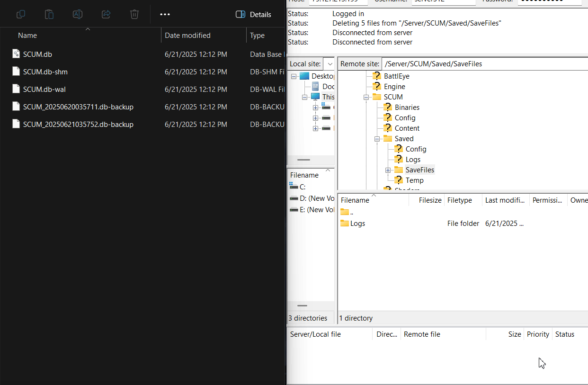Collapse the Desktop node in local tree
The height and width of the screenshot is (385, 588).
[294, 76]
